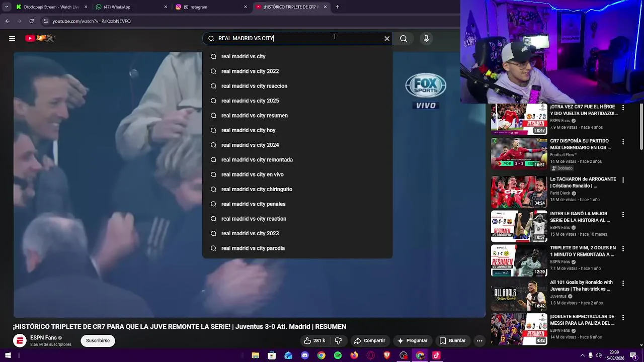Click inside the REAL MADRID VS CITY search field
This screenshot has width=644, height=362.
tap(297, 38)
